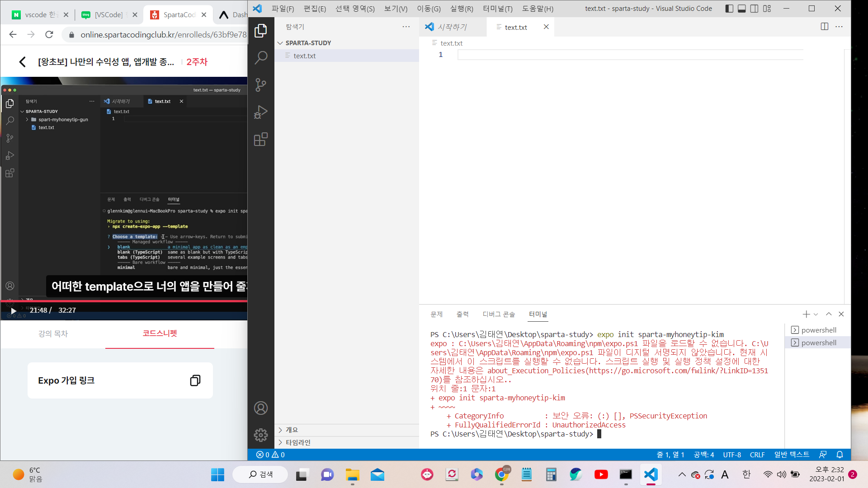Select text.txt in the Explorer tree
The height and width of the screenshot is (488, 868).
click(347, 56)
